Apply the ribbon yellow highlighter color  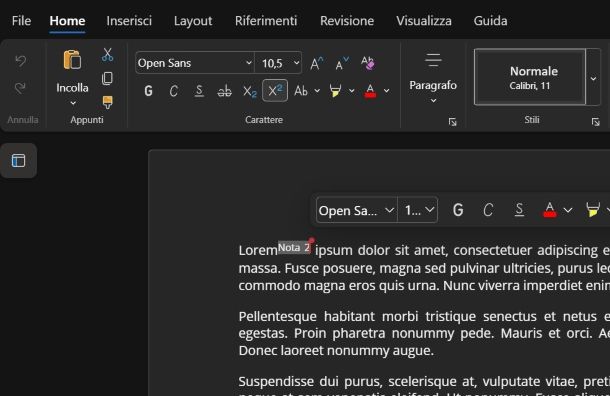point(335,91)
